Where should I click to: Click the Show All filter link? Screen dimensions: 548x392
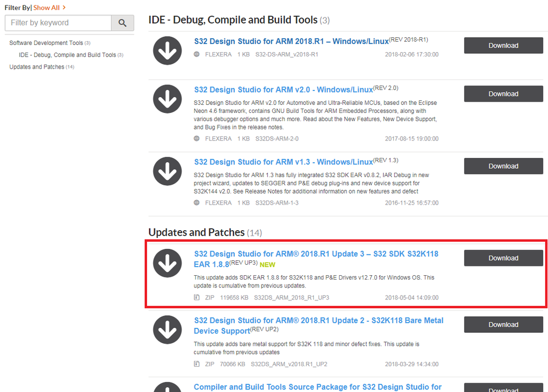click(49, 7)
